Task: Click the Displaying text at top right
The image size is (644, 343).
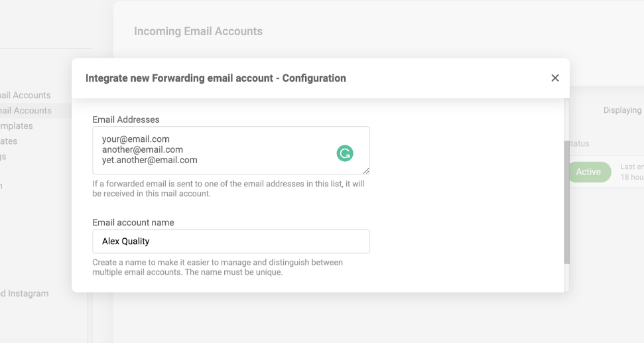Action: click(622, 110)
